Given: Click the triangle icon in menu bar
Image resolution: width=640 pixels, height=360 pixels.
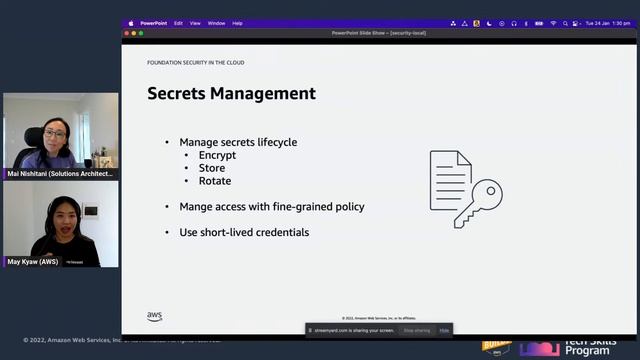Looking at the screenshot, I should coord(464,24).
